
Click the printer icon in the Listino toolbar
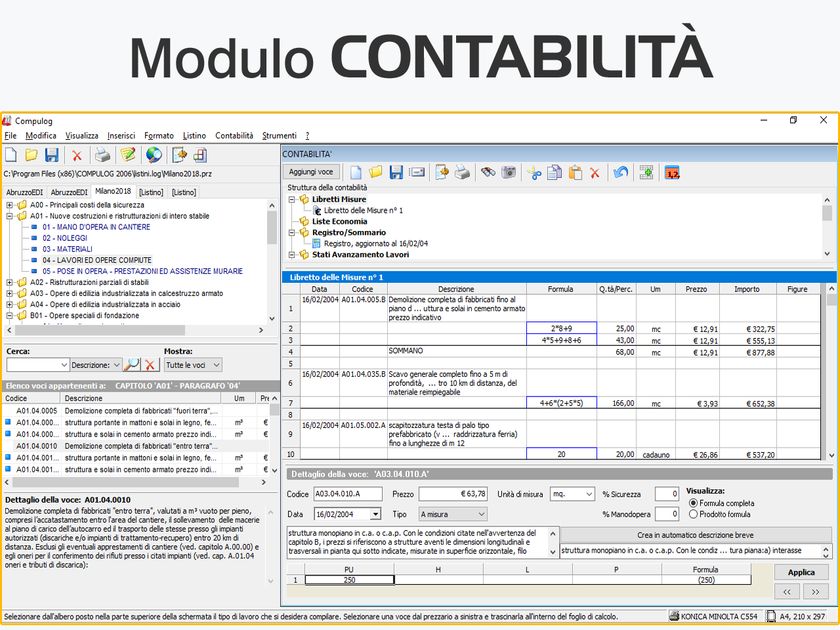[102, 155]
